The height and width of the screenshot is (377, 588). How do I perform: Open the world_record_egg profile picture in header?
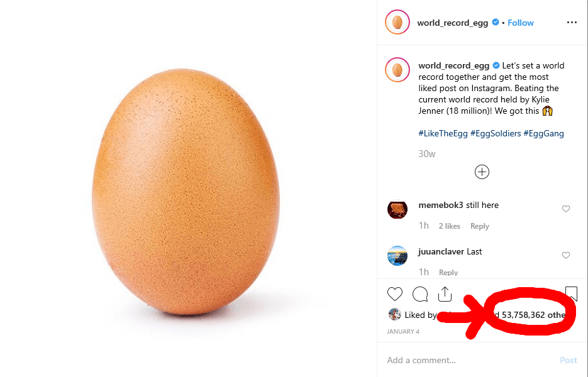397,22
